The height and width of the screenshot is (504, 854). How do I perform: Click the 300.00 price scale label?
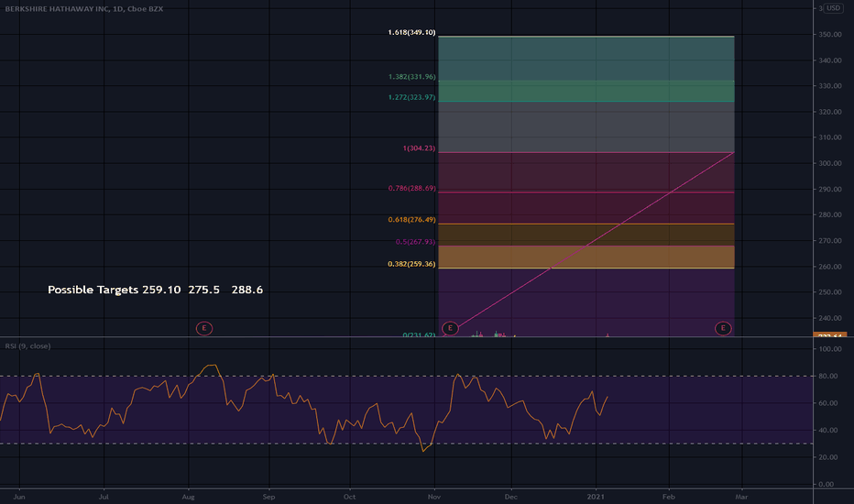(x=830, y=163)
